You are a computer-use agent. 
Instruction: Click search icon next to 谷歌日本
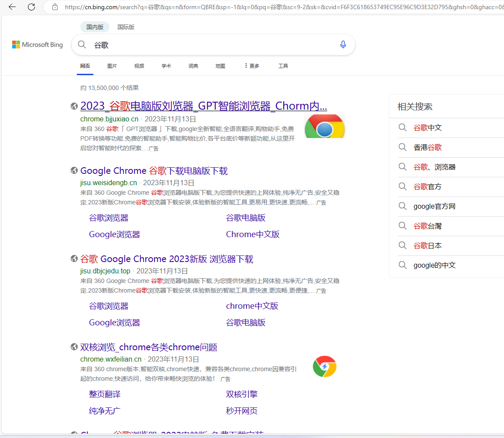point(402,245)
